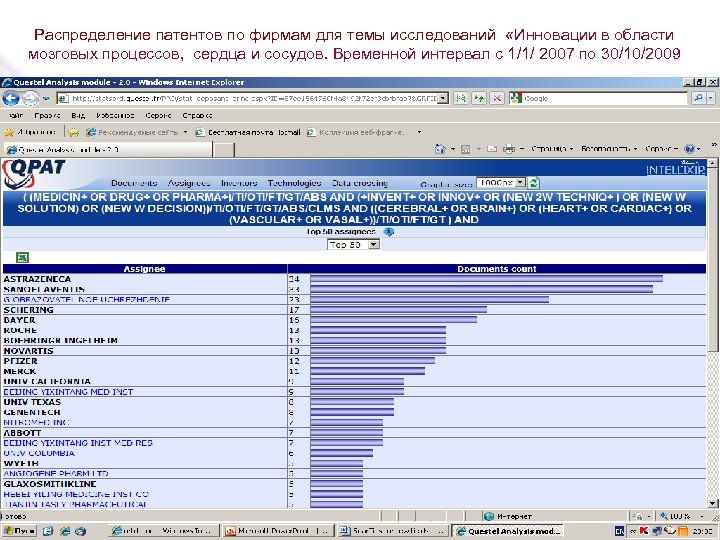
Task: Click the Избранное favorites star button
Action: coord(30,132)
